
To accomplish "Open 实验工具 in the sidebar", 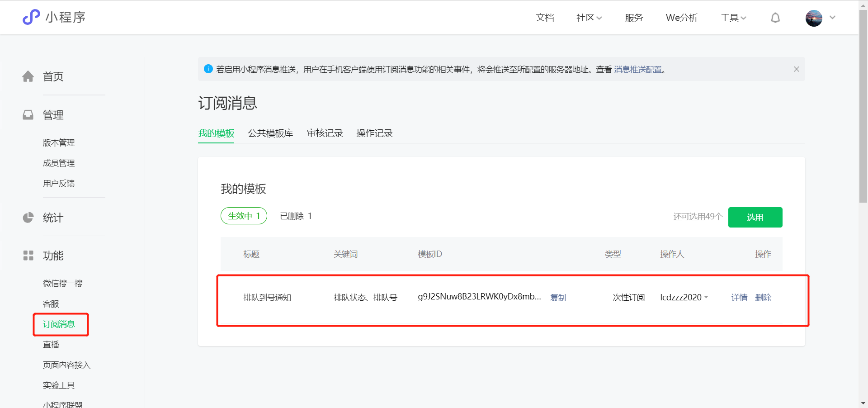I will 59,385.
